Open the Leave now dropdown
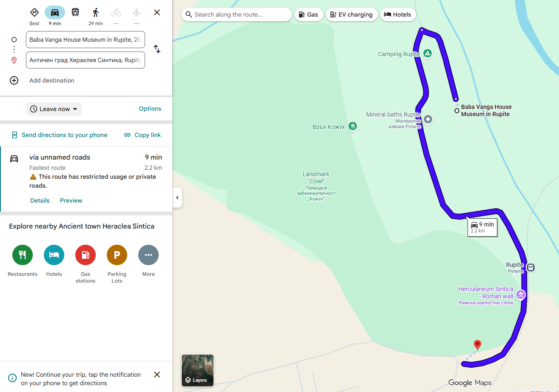This screenshot has height=392, width=559. coord(54,109)
